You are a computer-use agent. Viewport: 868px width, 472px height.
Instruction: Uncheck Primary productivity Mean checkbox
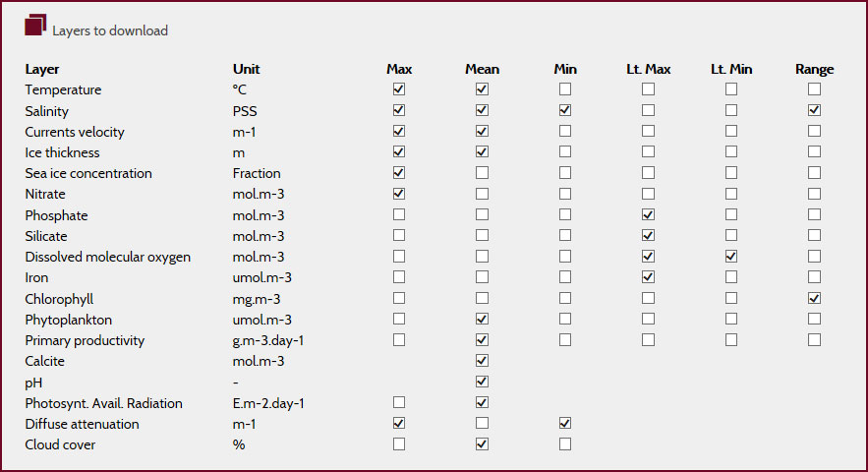[x=482, y=339]
